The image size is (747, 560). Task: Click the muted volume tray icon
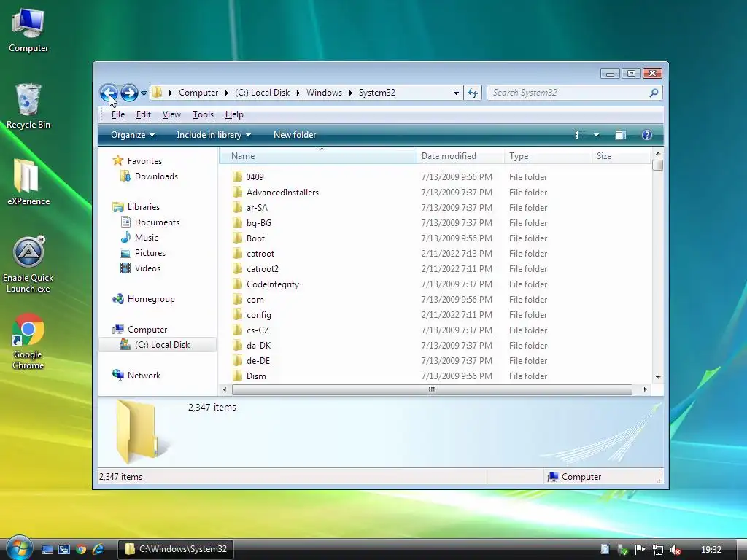click(675, 550)
